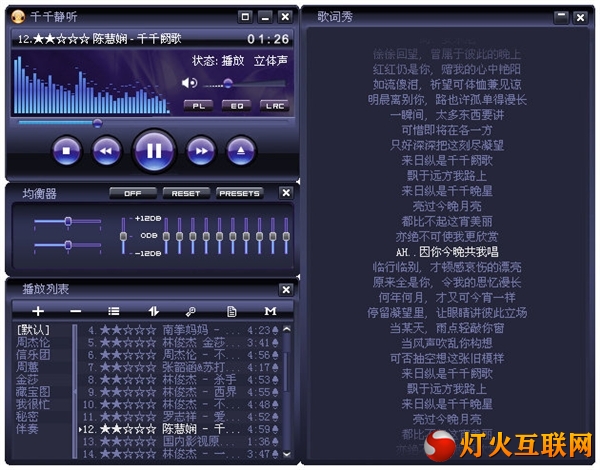Select track 12 by 陈慧娴

(x=179, y=429)
